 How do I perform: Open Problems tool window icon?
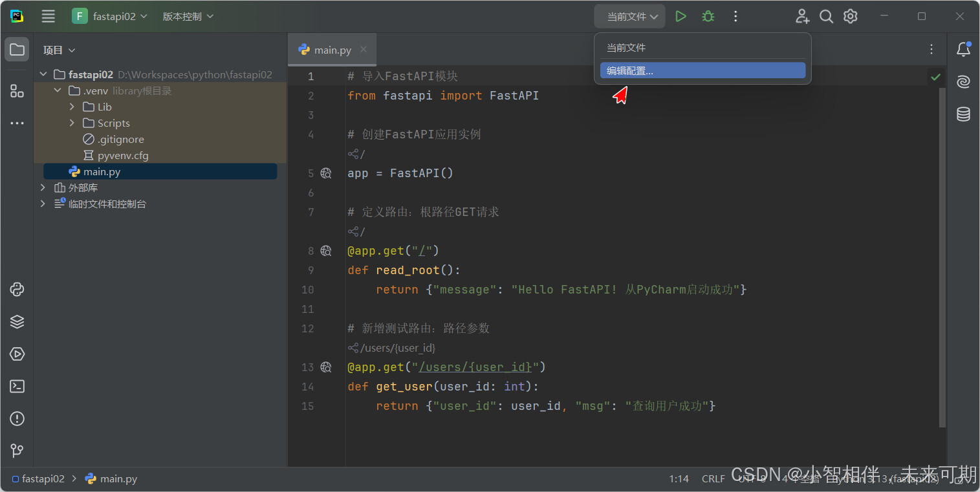(x=17, y=418)
